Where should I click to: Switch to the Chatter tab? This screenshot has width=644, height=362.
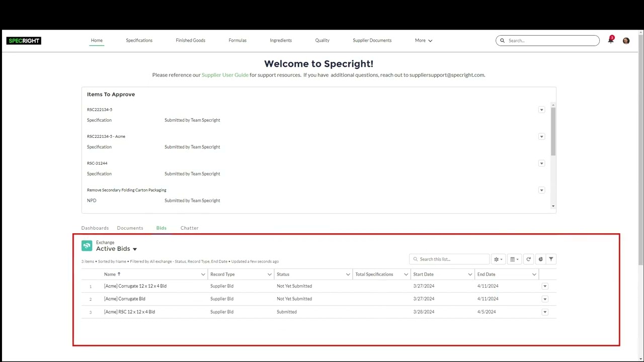[189, 228]
